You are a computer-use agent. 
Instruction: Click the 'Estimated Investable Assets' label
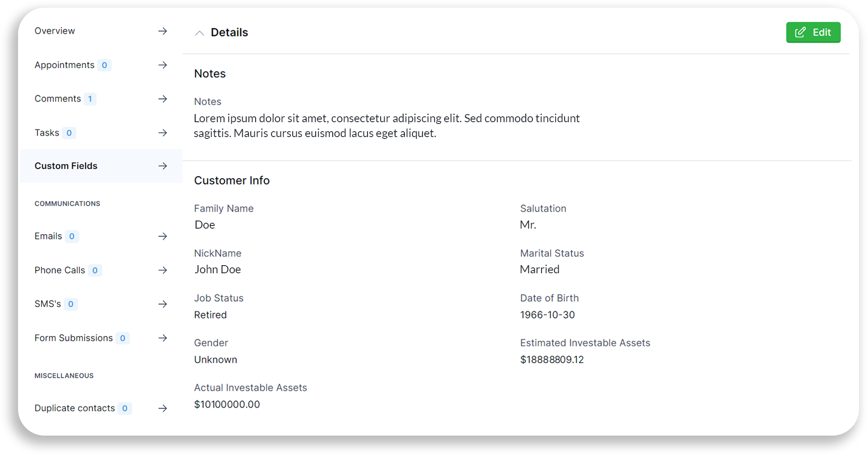point(585,343)
